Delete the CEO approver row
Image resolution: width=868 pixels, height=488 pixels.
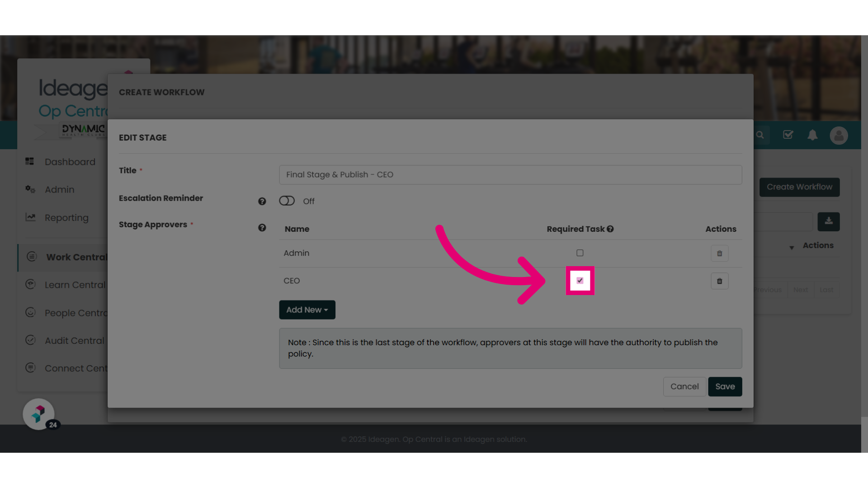point(719,281)
